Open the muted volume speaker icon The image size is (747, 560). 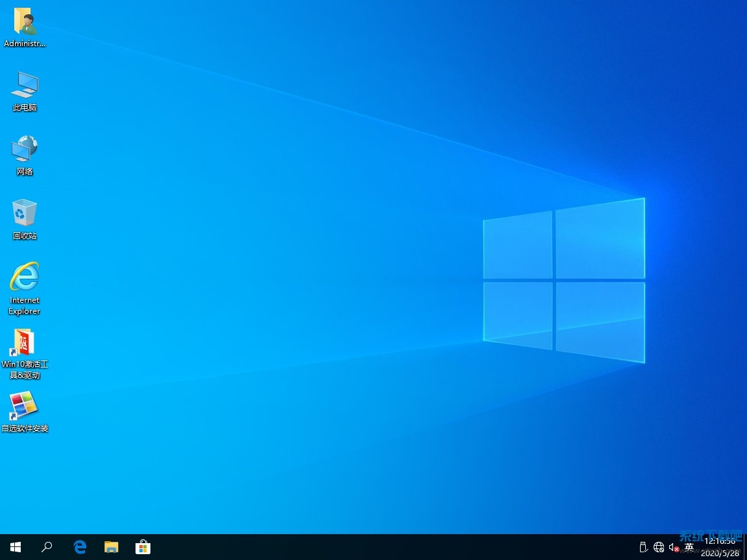[674, 548]
